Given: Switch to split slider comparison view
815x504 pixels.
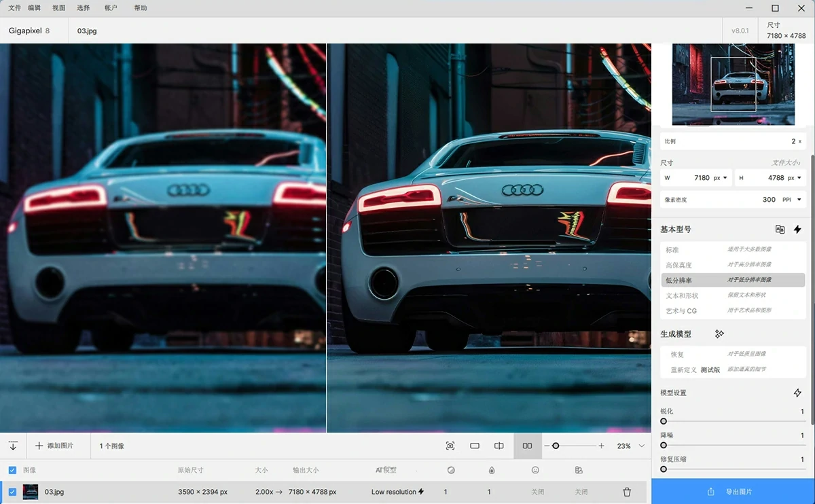Looking at the screenshot, I should pyautogui.click(x=499, y=446).
